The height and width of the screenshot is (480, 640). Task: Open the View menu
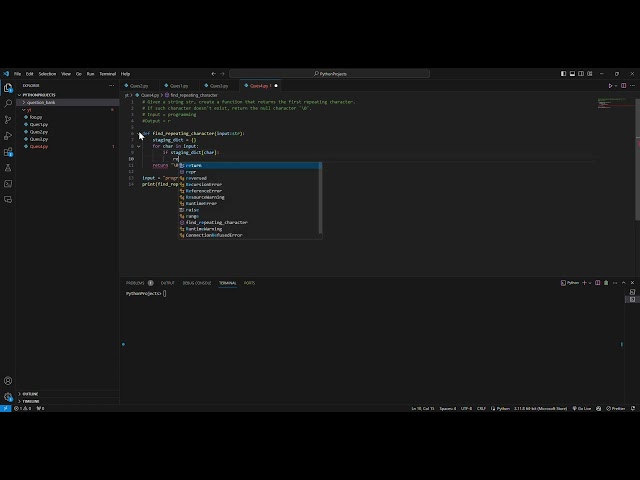[x=66, y=74]
